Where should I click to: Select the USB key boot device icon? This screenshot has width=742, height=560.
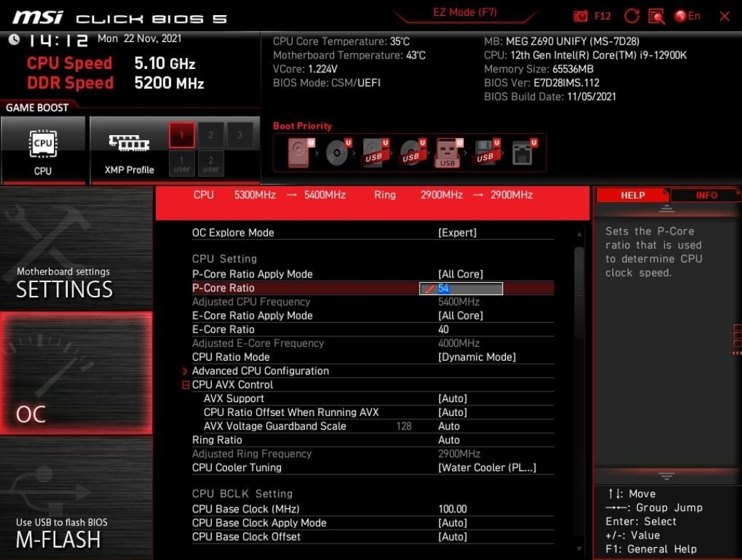pyautogui.click(x=448, y=153)
